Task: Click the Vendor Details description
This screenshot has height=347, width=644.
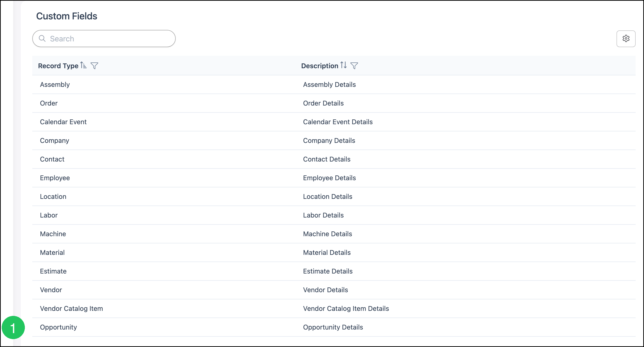Action: [x=326, y=290]
